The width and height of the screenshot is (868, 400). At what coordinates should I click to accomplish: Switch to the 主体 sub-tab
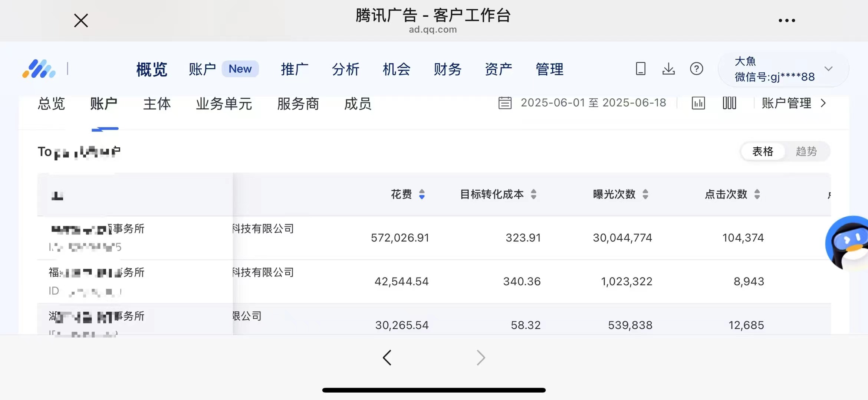pos(157,104)
